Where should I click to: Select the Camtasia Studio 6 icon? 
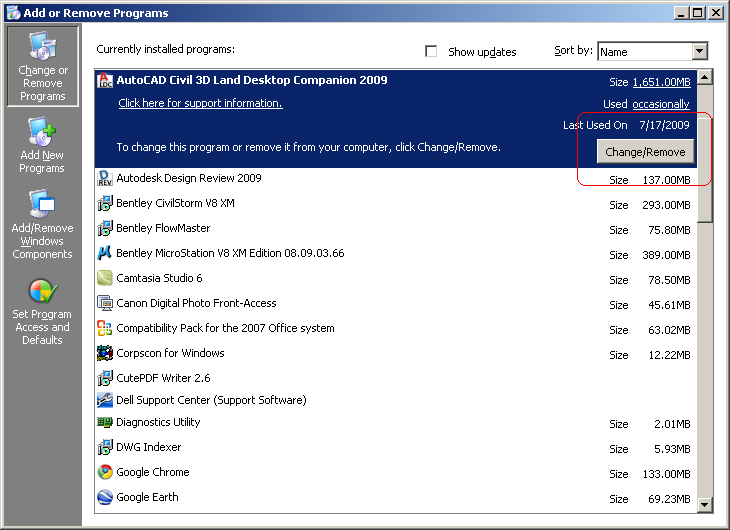[105, 278]
